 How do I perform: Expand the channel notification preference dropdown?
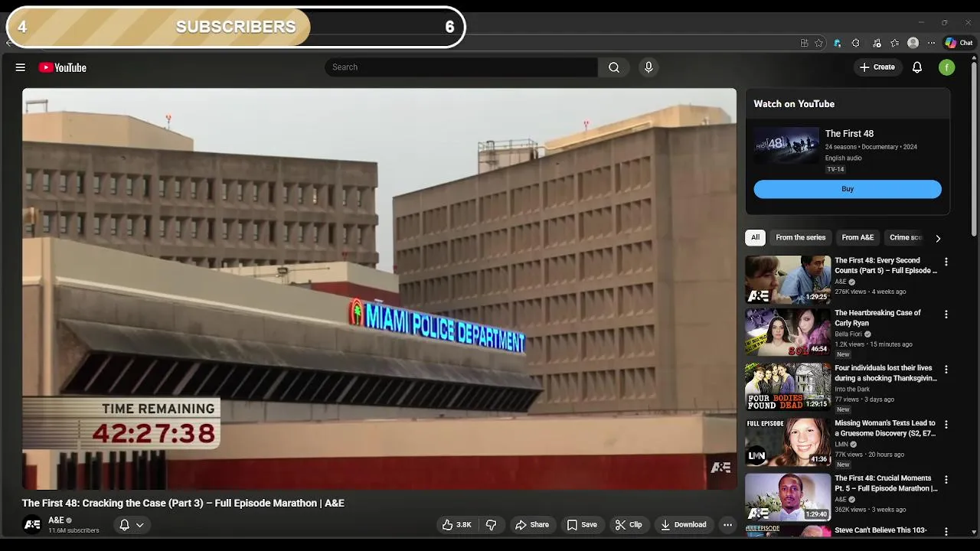(x=132, y=525)
